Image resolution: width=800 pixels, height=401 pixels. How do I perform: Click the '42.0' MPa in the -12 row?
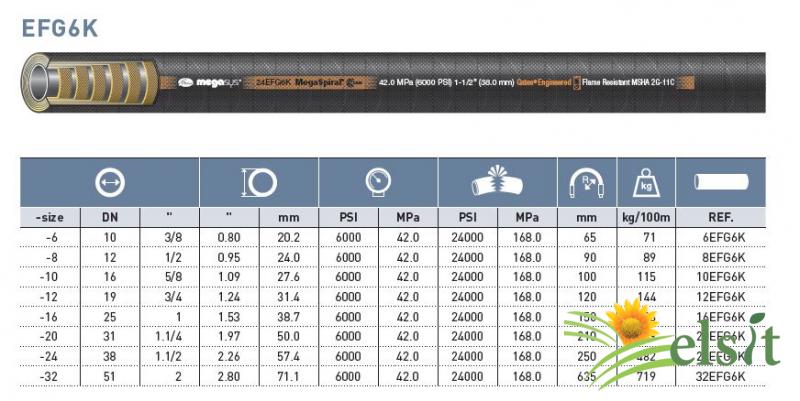pos(408,297)
